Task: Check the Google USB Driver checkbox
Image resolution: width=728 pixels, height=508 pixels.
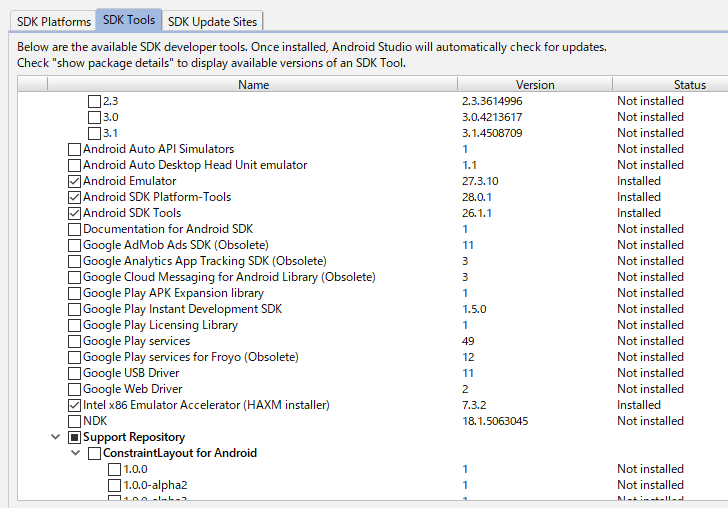Action: pyautogui.click(x=74, y=373)
